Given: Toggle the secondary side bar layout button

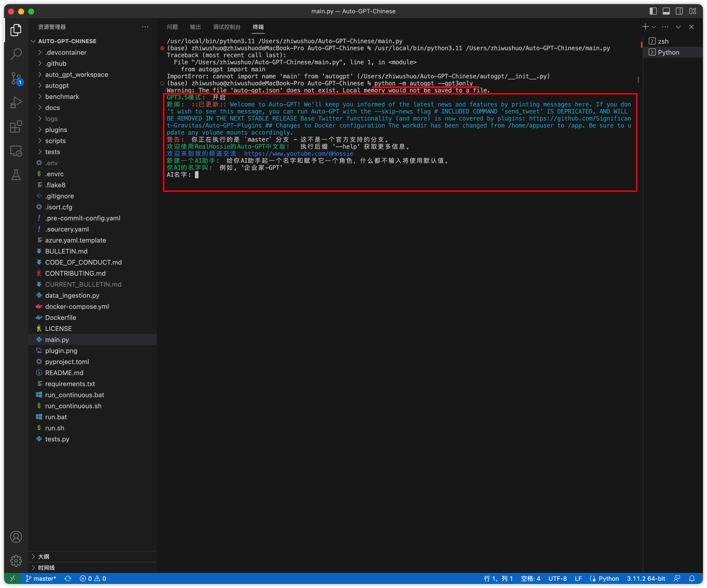Looking at the screenshot, I should [679, 11].
